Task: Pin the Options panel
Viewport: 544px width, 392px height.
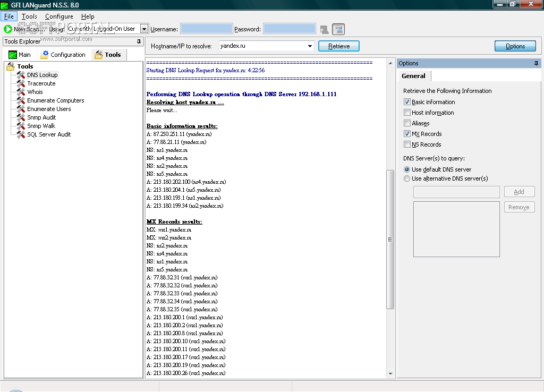Action: tap(536, 63)
